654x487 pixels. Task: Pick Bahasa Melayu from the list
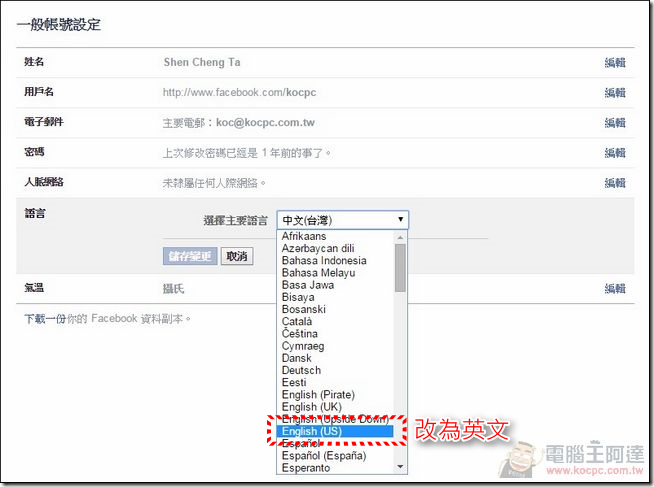tap(318, 273)
